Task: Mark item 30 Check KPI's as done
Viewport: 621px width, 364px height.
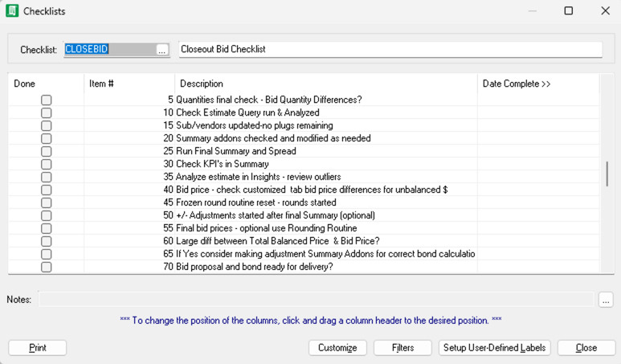Action: coord(47,165)
